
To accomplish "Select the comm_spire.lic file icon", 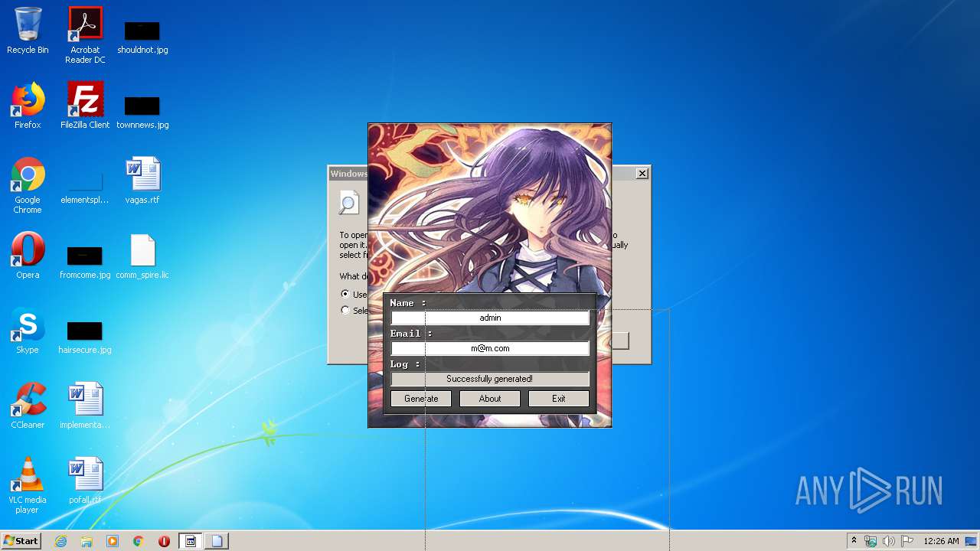I will pos(142,256).
